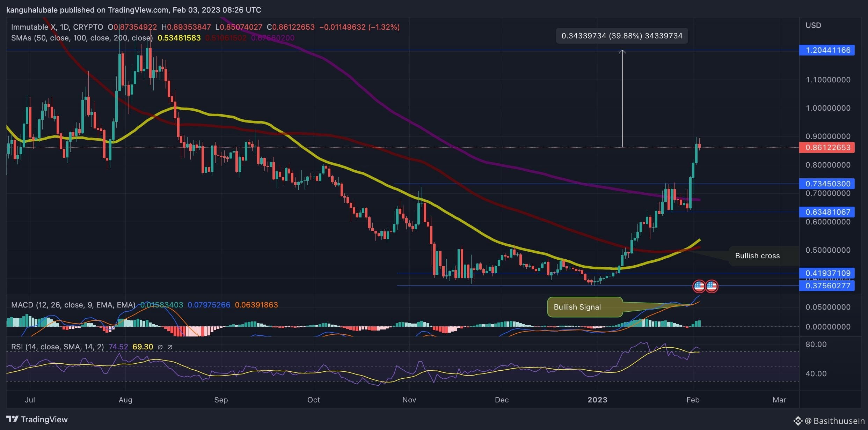Image resolution: width=868 pixels, height=430 pixels.
Task: Click the right US flag economic event icon
Action: [x=712, y=287]
